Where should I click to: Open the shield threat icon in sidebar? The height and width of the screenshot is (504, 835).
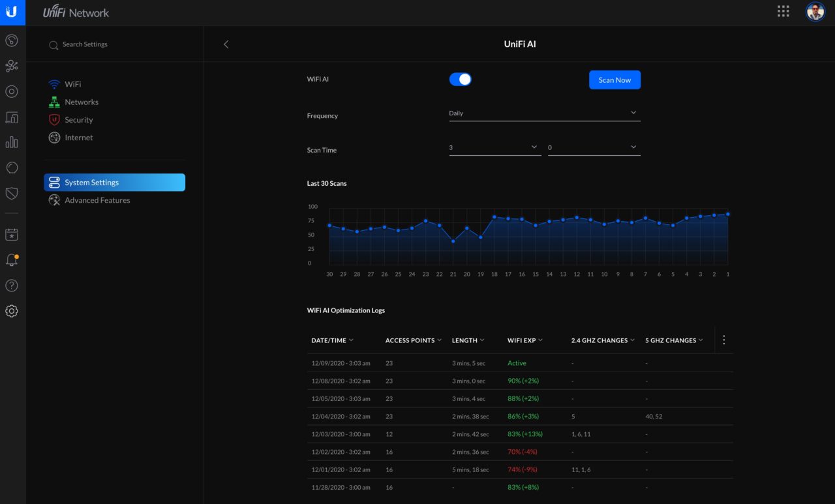(x=12, y=193)
